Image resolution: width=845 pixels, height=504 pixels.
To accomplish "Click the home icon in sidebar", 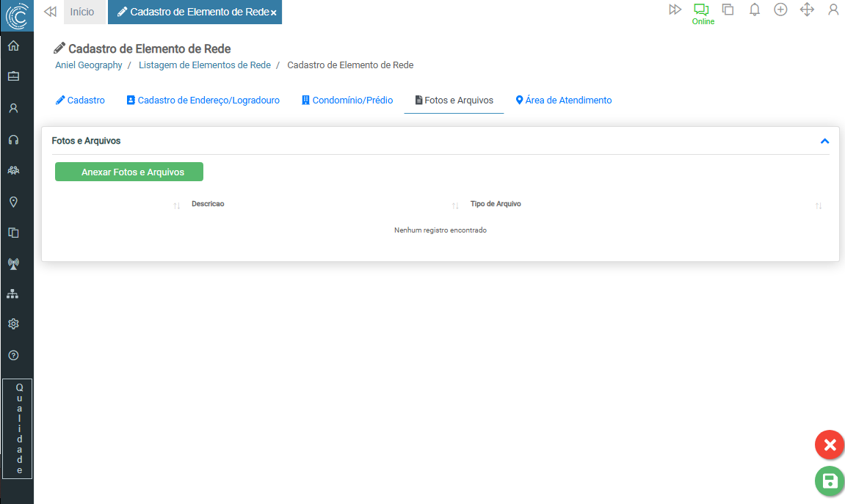I will [x=13, y=46].
